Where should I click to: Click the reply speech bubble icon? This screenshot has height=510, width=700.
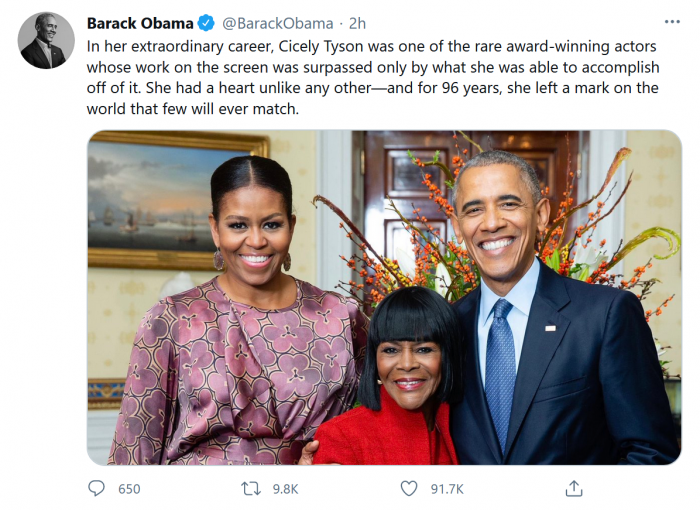(x=97, y=488)
